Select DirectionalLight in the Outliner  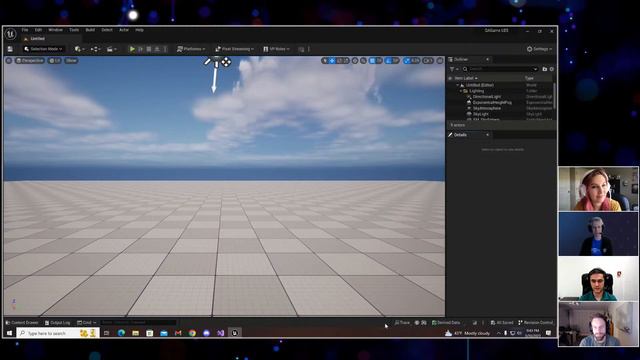pos(487,97)
